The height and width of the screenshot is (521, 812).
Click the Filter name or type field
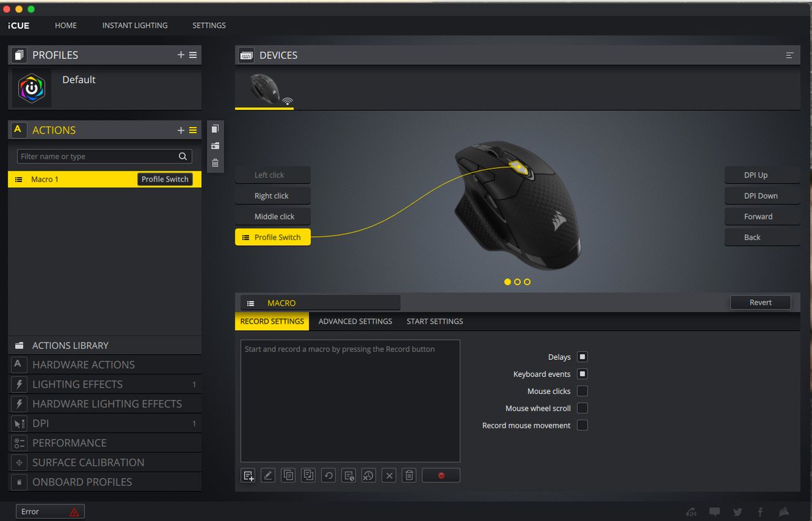[x=105, y=156]
